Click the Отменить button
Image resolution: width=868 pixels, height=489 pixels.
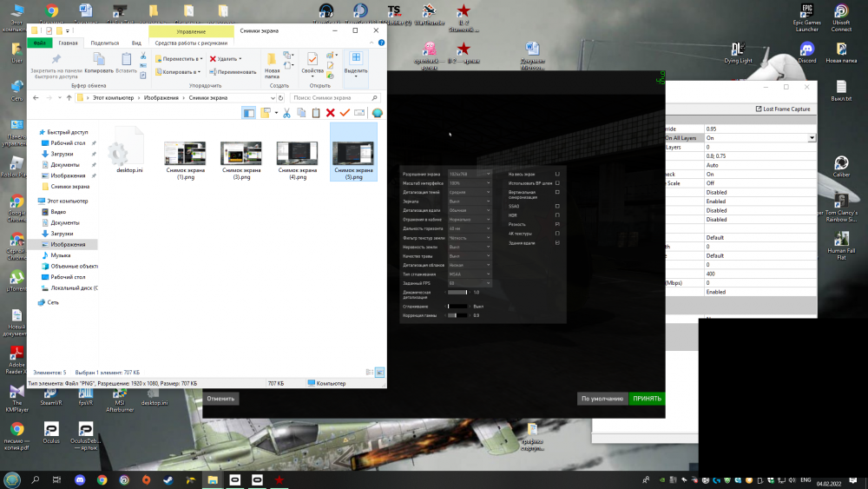[x=220, y=399]
